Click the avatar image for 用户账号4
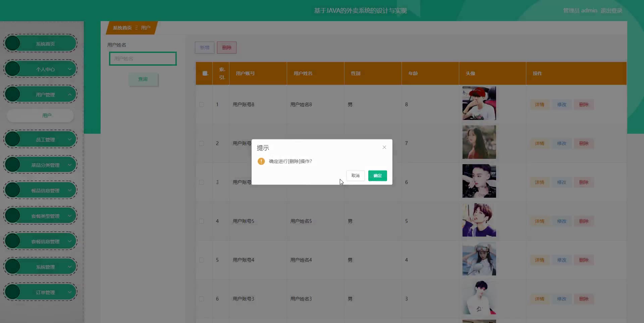 click(479, 259)
